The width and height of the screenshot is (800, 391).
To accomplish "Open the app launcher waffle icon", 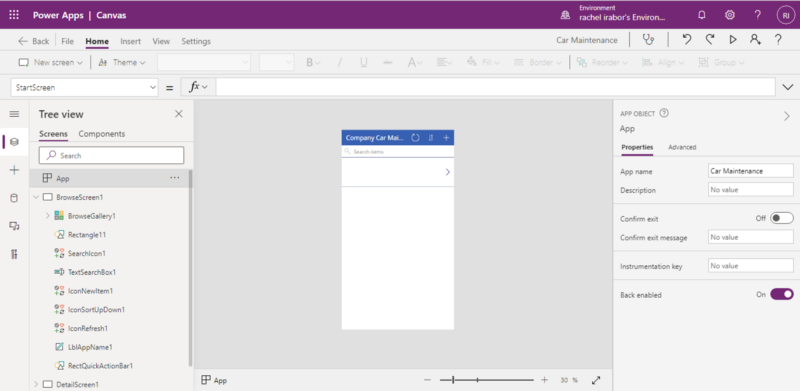I will (14, 15).
